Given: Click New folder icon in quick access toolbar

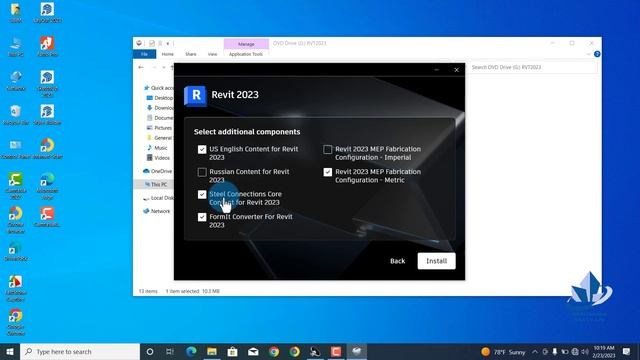Looking at the screenshot, I should click(x=160, y=43).
